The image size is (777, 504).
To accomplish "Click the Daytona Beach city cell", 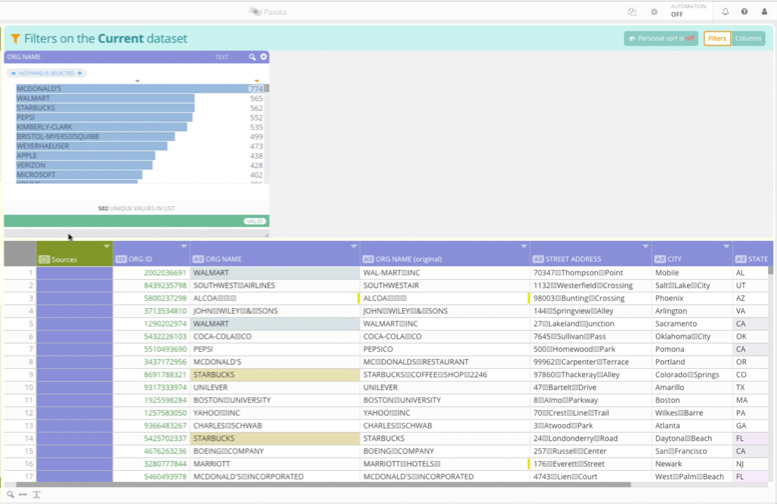I will click(x=692, y=439).
